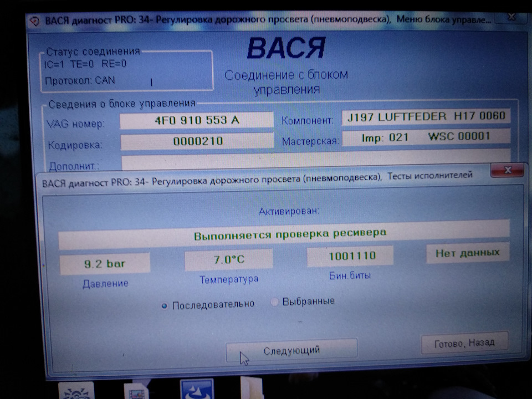Close the main ВАСЯ диагност window

click(510, 17)
